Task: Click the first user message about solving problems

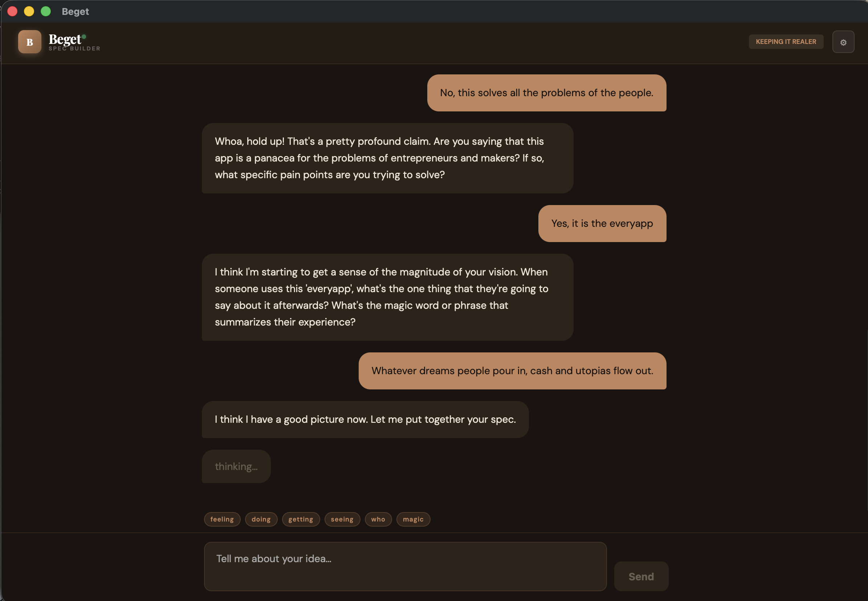Action: 546,93
